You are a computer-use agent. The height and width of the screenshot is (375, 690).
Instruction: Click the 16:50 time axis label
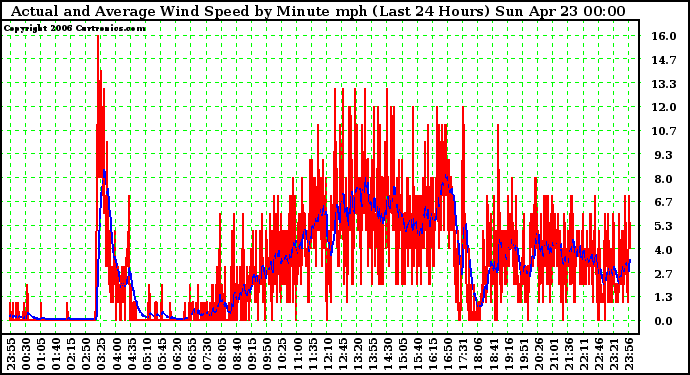[x=447, y=354]
